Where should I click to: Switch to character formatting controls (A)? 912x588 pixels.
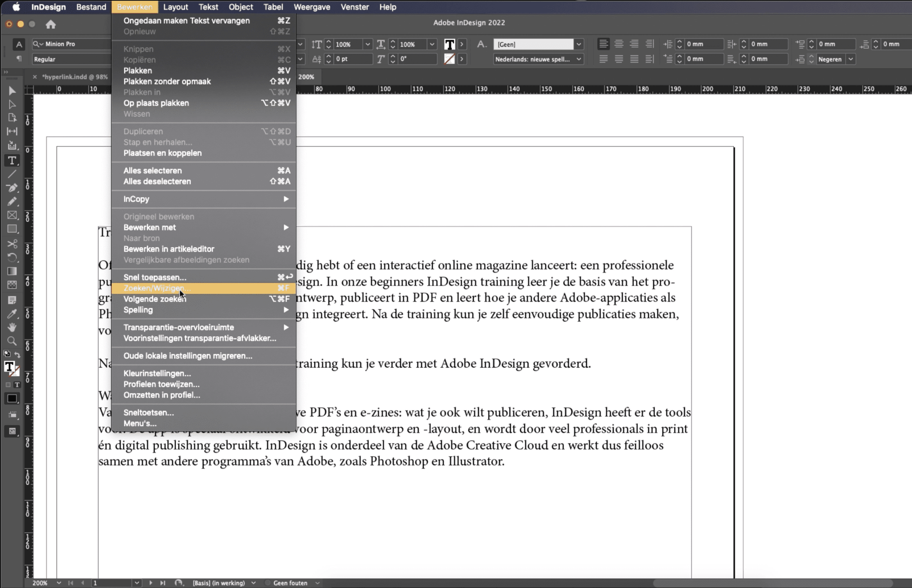tap(18, 44)
